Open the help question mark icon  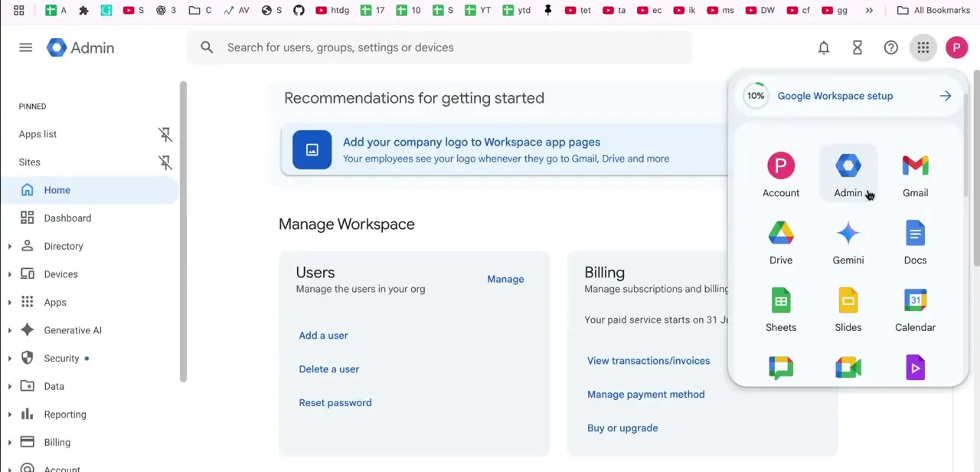pyautogui.click(x=891, y=48)
